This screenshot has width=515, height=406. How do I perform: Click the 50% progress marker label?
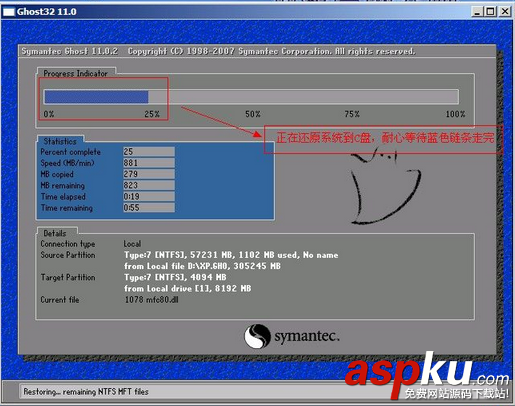pos(253,114)
